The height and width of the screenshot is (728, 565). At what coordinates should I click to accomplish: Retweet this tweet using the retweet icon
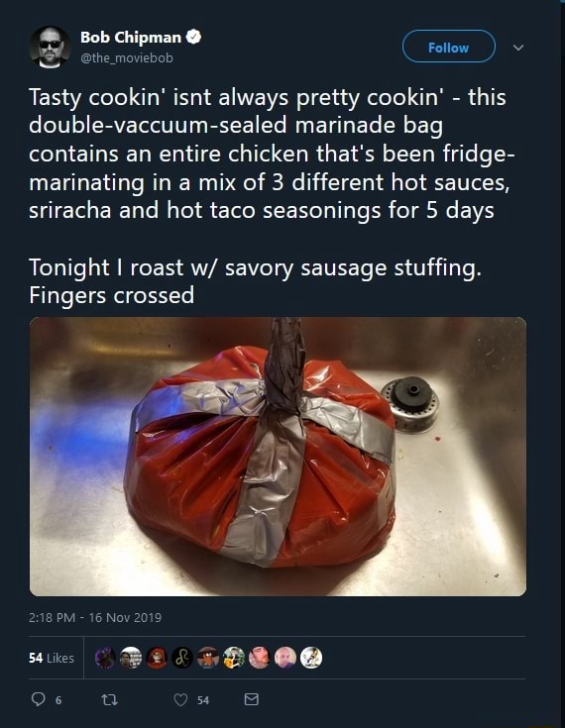[x=110, y=699]
